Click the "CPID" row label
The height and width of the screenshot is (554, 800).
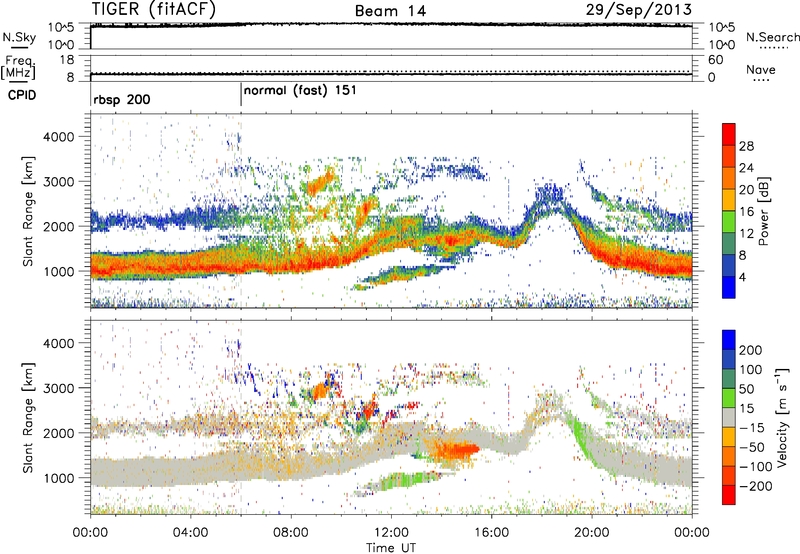[x=22, y=95]
